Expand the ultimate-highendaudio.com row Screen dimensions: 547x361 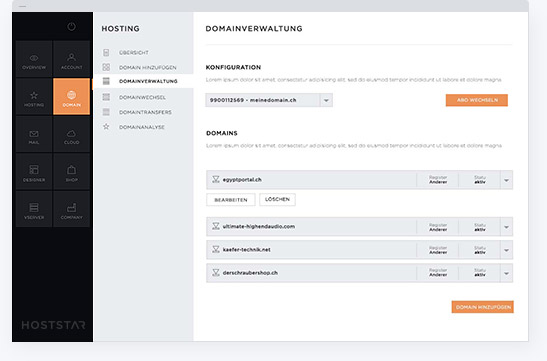506,227
